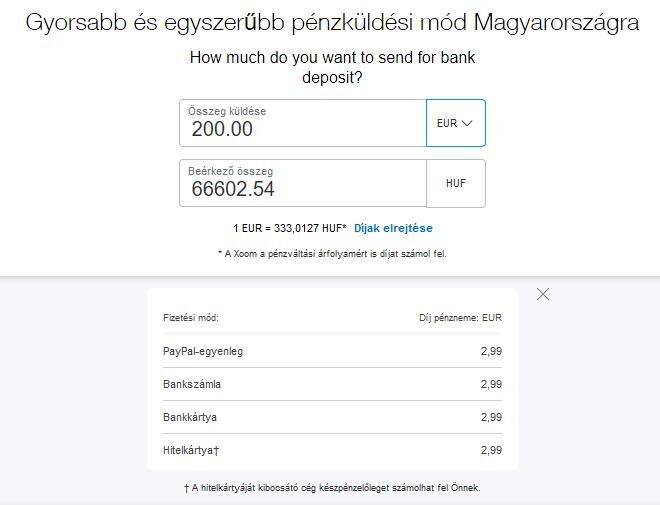Click the 2,99 fee for Hitelkártya
Screen dimensions: 660x505
491,450
